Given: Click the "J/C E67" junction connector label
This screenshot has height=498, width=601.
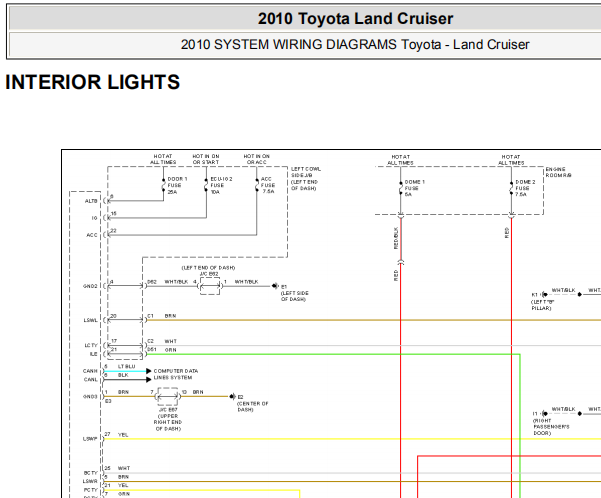Looking at the screenshot, I should tap(168, 410).
